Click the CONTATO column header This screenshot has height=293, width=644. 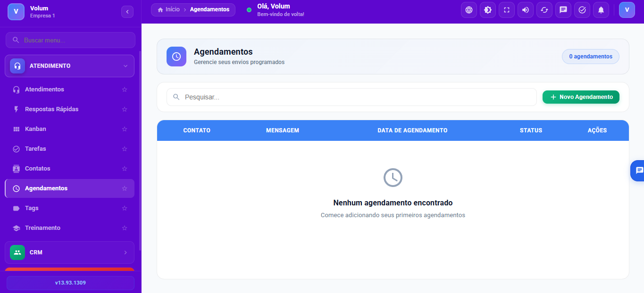coord(197,130)
